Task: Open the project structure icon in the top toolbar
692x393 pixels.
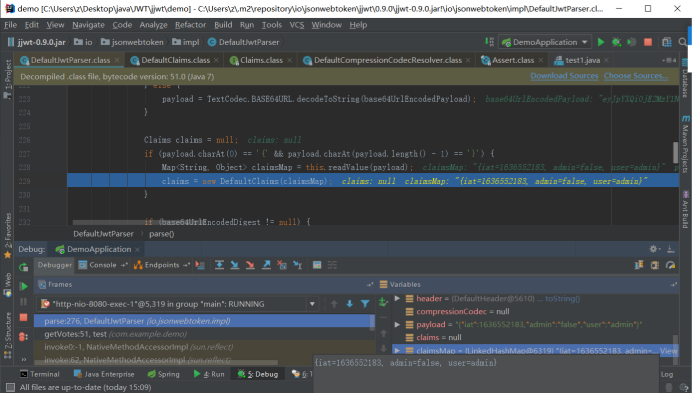Action: (667, 42)
